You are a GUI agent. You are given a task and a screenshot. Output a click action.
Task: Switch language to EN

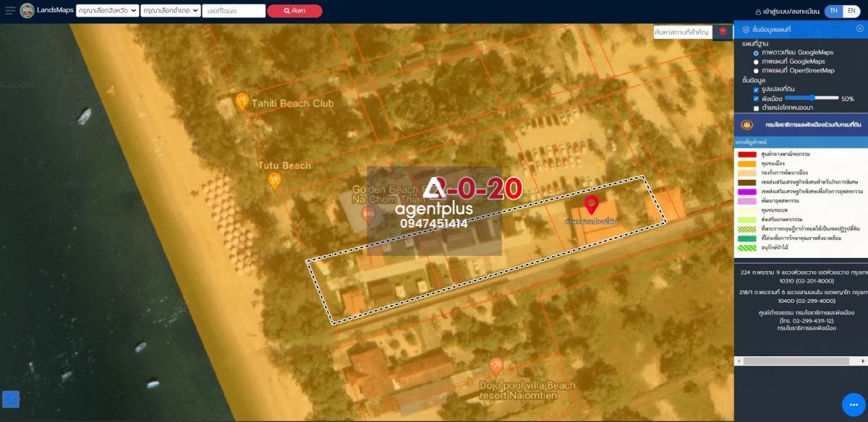[851, 11]
